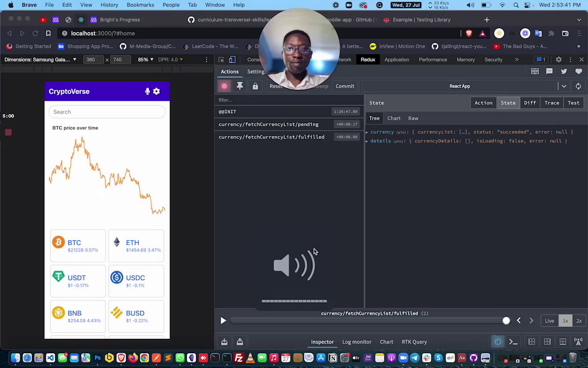Image resolution: width=588 pixels, height=368 pixels.
Task: Step to the next action arrow
Action: click(x=531, y=320)
